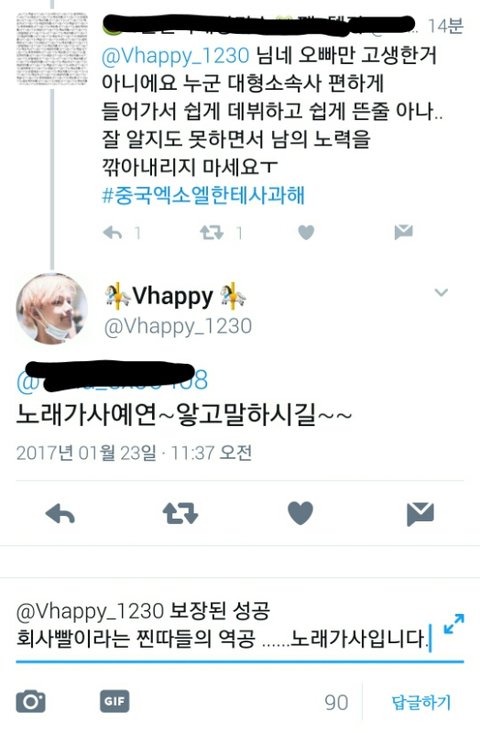This screenshot has width=480, height=733.
Task: View the Vhappy profile picture
Action: [51, 309]
